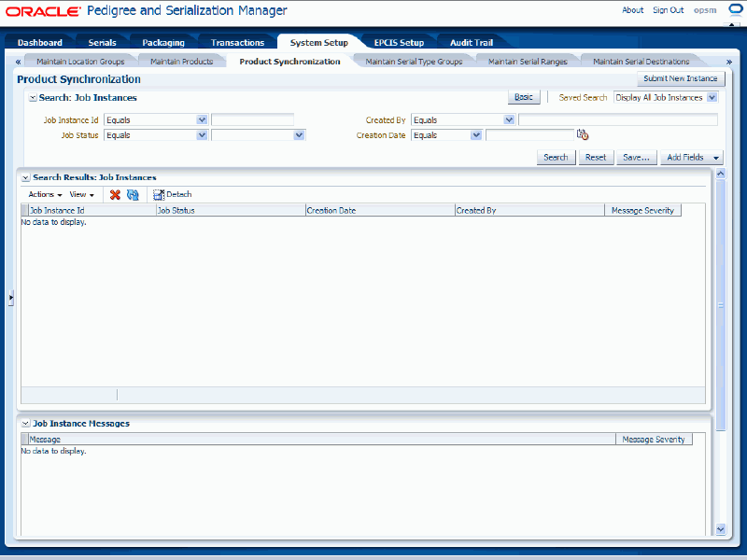Open the Maintain Serial Destinations sub-tab
747x560 pixels.
641,62
